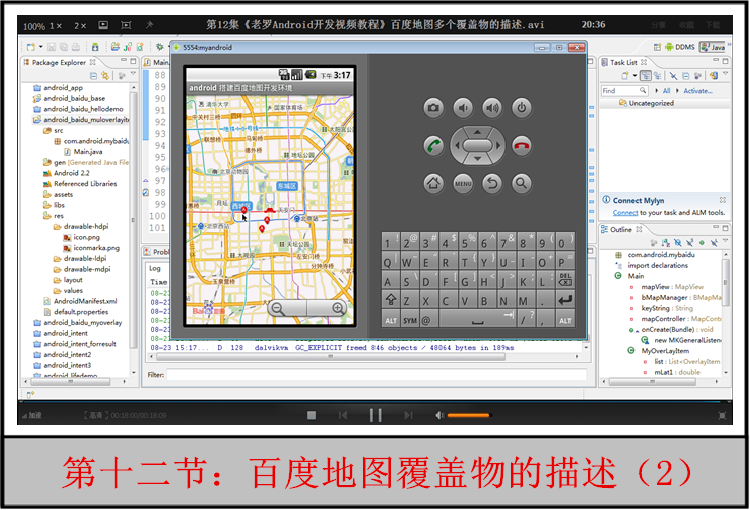This screenshot has width=750, height=510.
Task: Click the emulator home button
Action: [433, 183]
